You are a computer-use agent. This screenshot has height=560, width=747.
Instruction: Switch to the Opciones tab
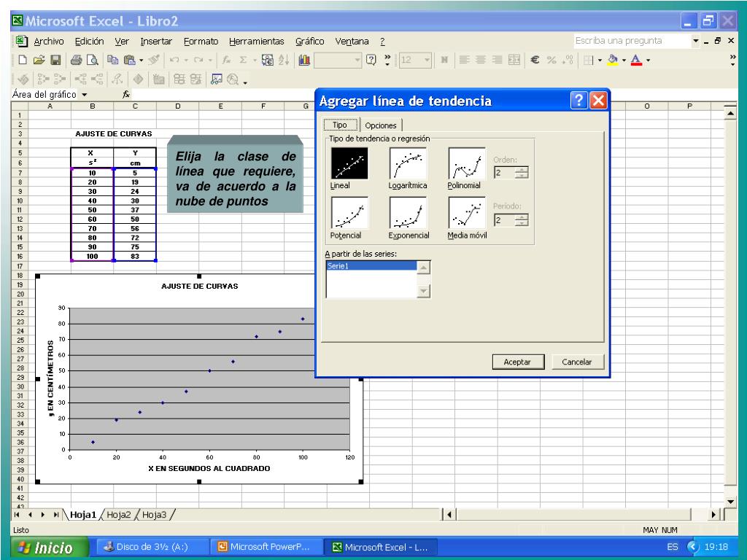381,125
